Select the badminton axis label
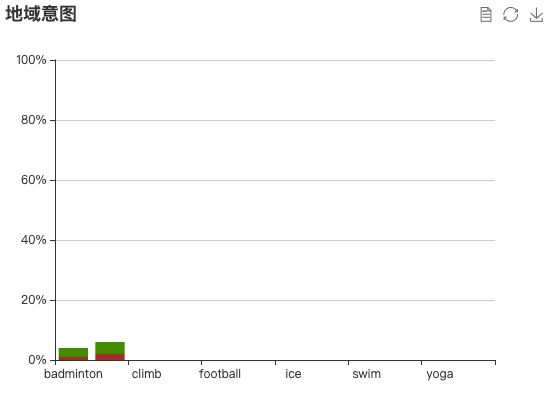This screenshot has height=420, width=550. click(x=73, y=374)
